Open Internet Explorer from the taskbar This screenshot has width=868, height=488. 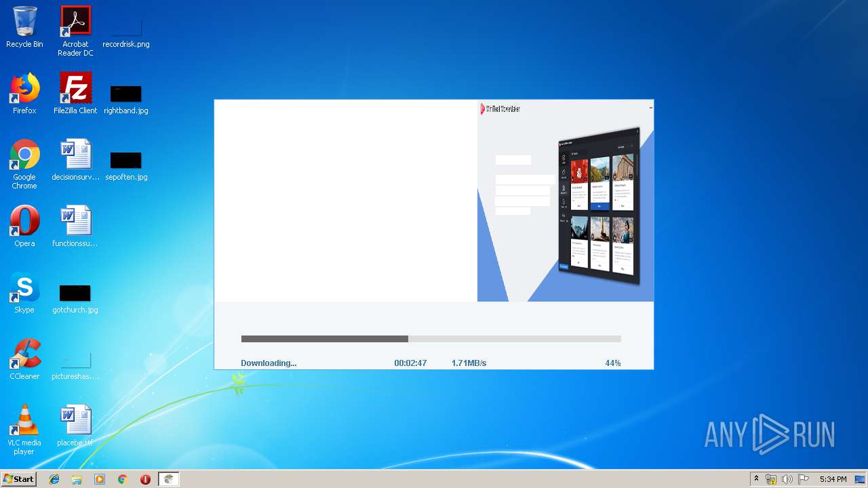54,479
